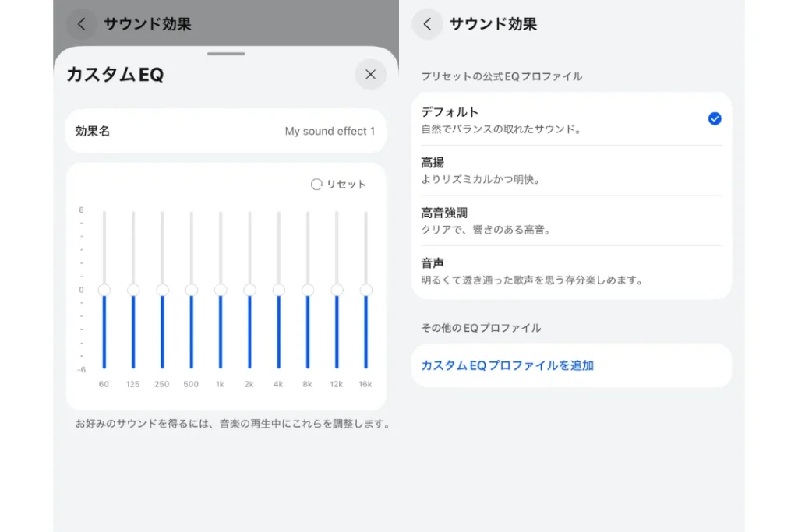Click the back arrow on カスタムEQ screen
The width and height of the screenshot is (798, 532).
tap(81, 24)
